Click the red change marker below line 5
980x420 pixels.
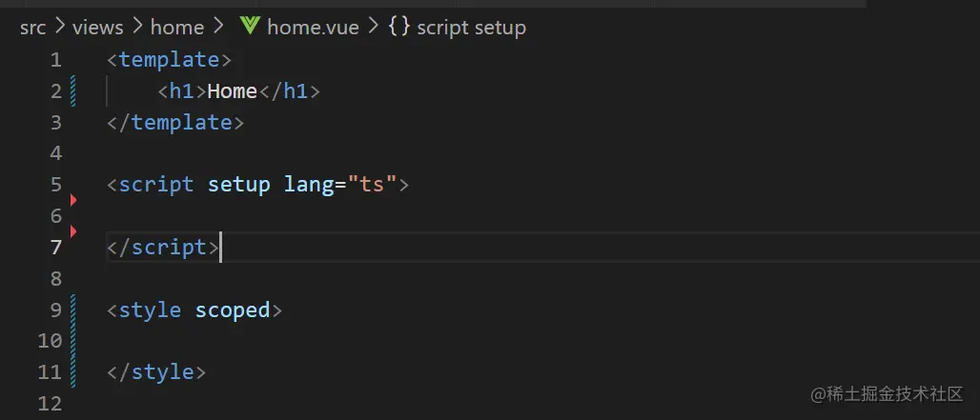coord(72,200)
